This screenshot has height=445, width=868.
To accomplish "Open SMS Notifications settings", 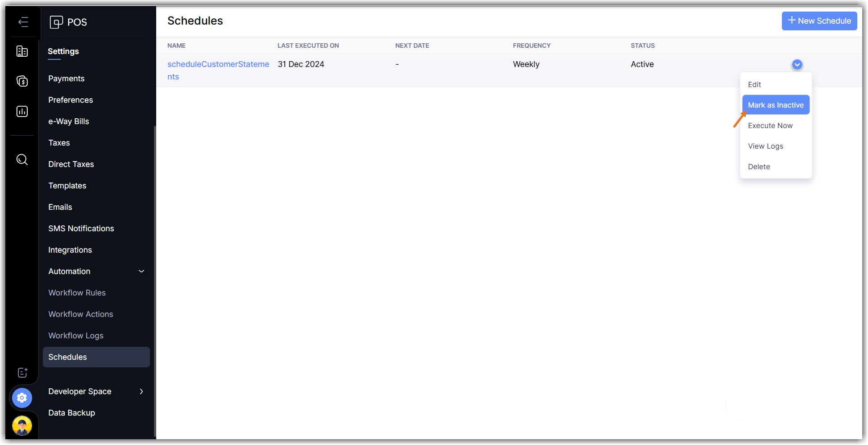I will (x=81, y=229).
